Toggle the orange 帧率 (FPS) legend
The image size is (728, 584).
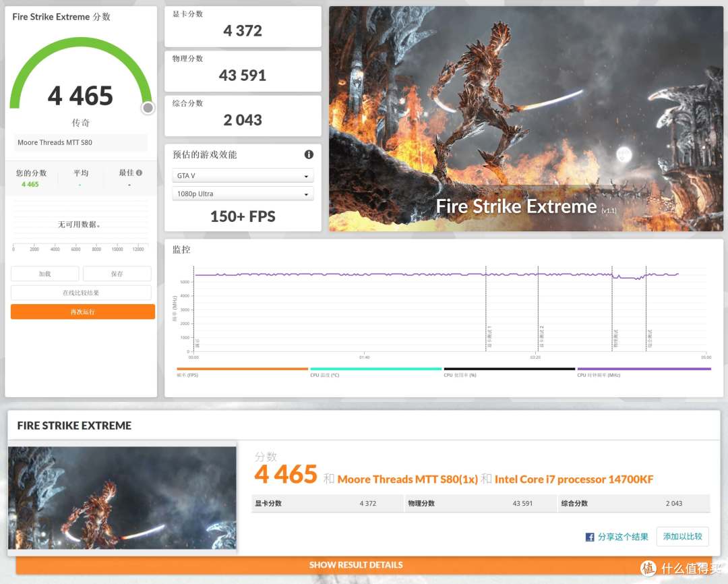[x=242, y=372]
